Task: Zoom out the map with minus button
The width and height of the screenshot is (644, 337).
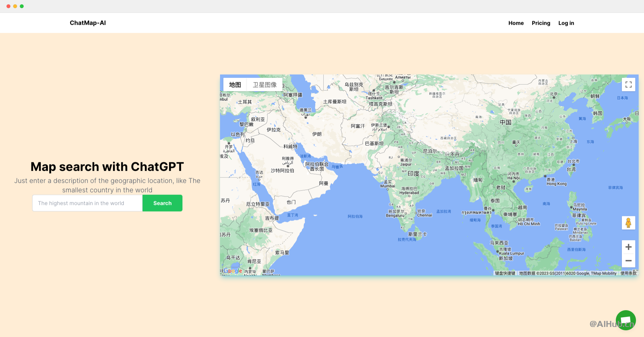Action: (628, 261)
